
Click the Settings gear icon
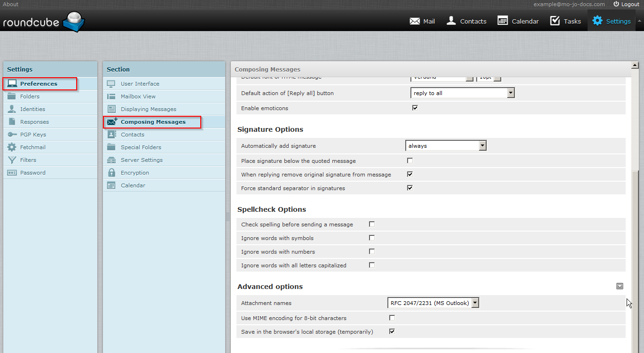597,21
